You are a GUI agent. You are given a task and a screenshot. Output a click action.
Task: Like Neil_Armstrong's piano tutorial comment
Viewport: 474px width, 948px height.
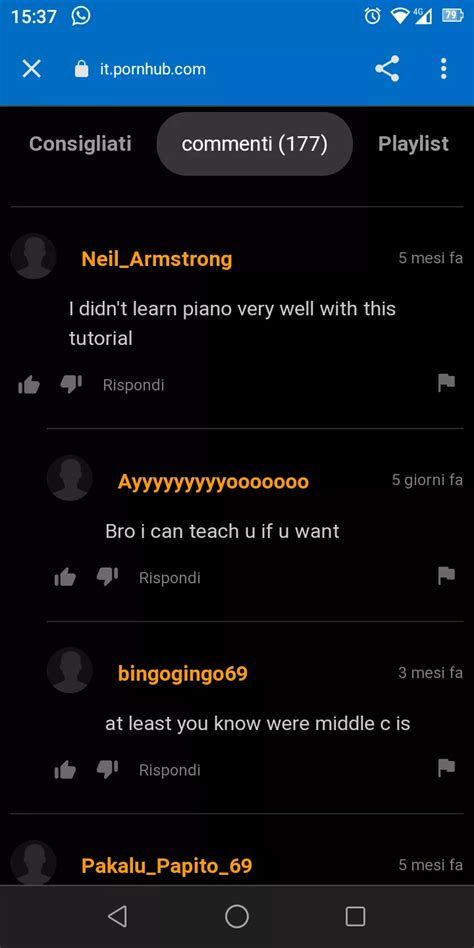click(28, 385)
